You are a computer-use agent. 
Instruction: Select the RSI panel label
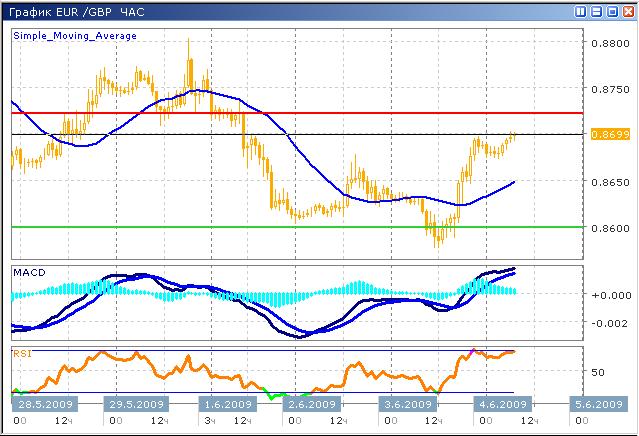21,352
